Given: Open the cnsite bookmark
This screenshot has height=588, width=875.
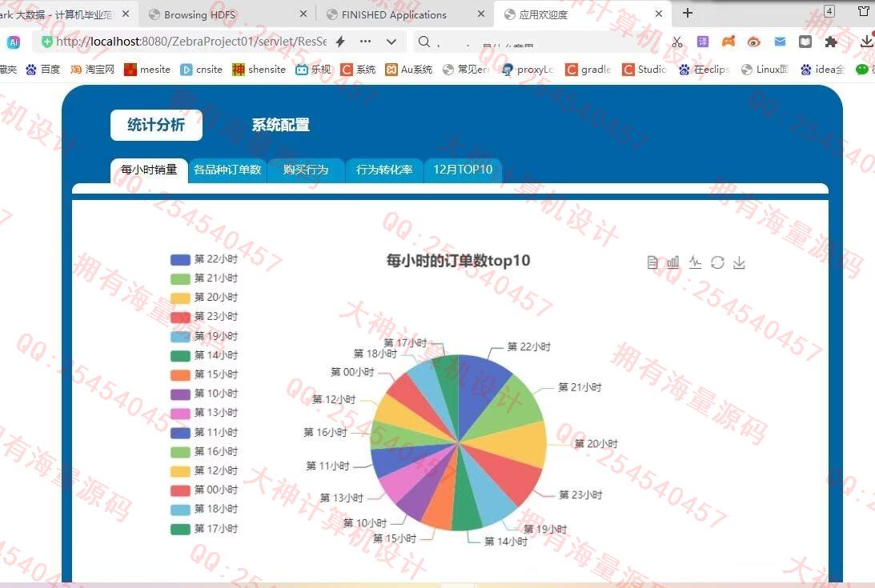Looking at the screenshot, I should click(x=202, y=69).
